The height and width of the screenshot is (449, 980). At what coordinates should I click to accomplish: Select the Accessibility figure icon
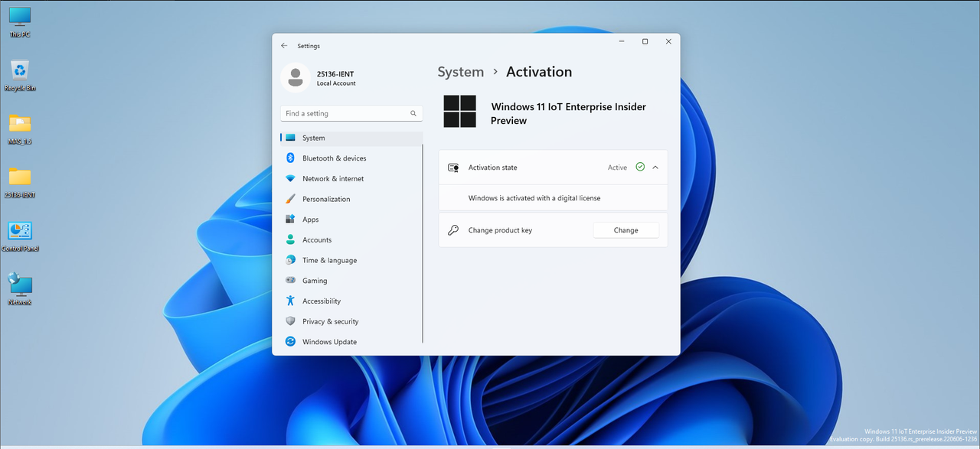(x=290, y=301)
